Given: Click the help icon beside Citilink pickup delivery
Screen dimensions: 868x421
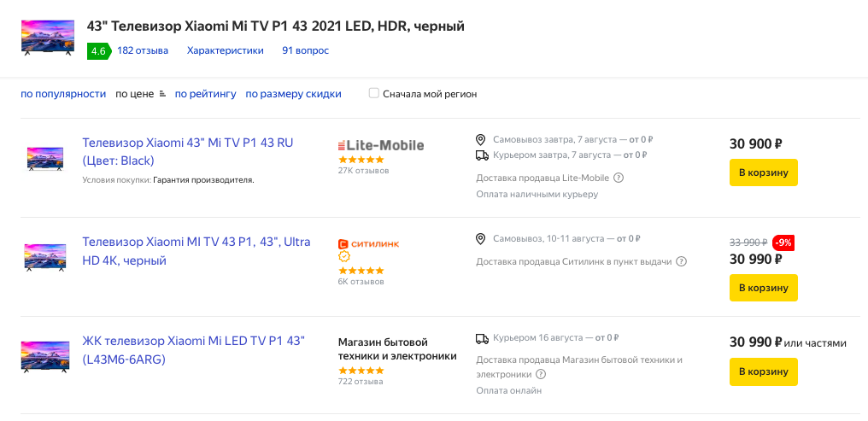Looking at the screenshot, I should pos(682,260).
